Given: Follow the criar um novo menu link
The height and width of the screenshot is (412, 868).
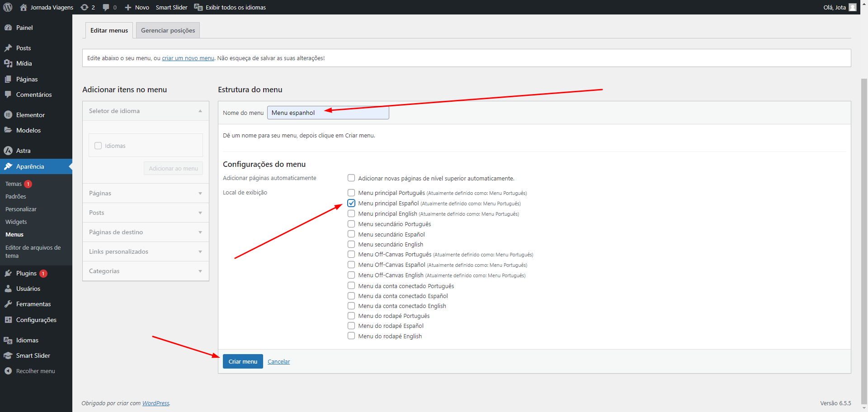Looking at the screenshot, I should coord(188,58).
